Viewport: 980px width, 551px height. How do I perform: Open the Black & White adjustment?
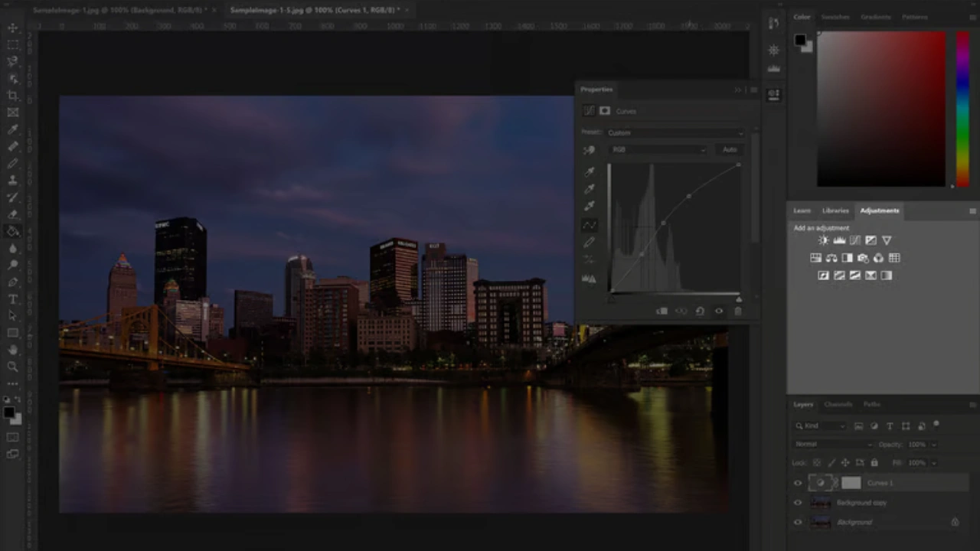pyautogui.click(x=847, y=258)
